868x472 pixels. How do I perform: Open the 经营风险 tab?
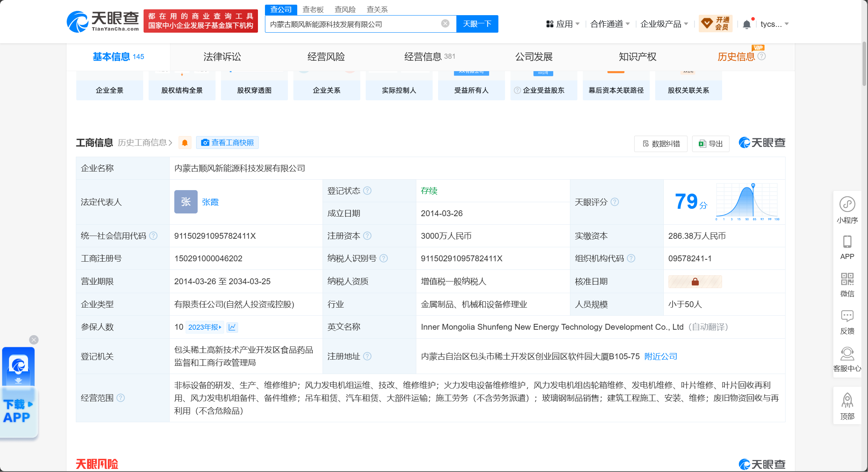click(326, 57)
